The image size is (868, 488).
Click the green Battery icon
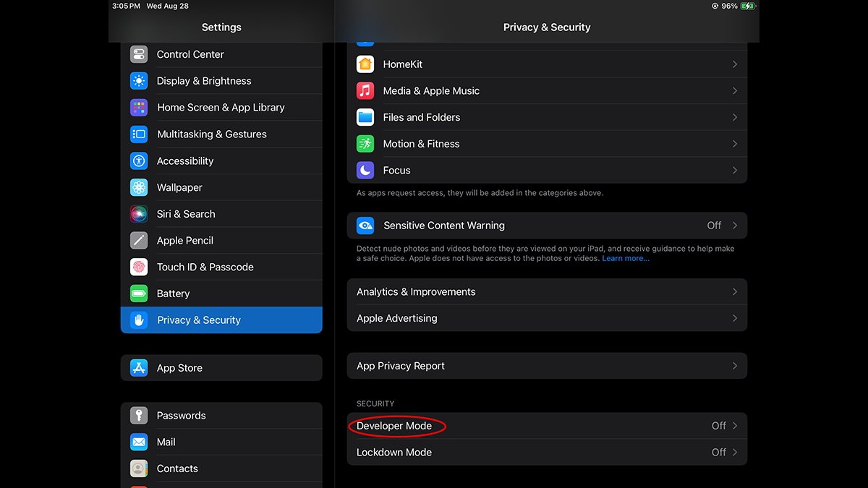pos(139,293)
